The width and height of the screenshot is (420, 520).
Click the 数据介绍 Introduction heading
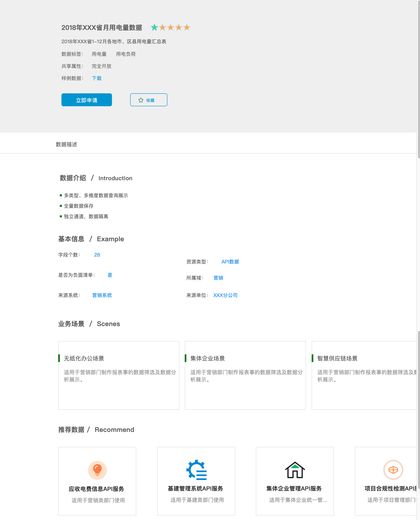pos(96,178)
